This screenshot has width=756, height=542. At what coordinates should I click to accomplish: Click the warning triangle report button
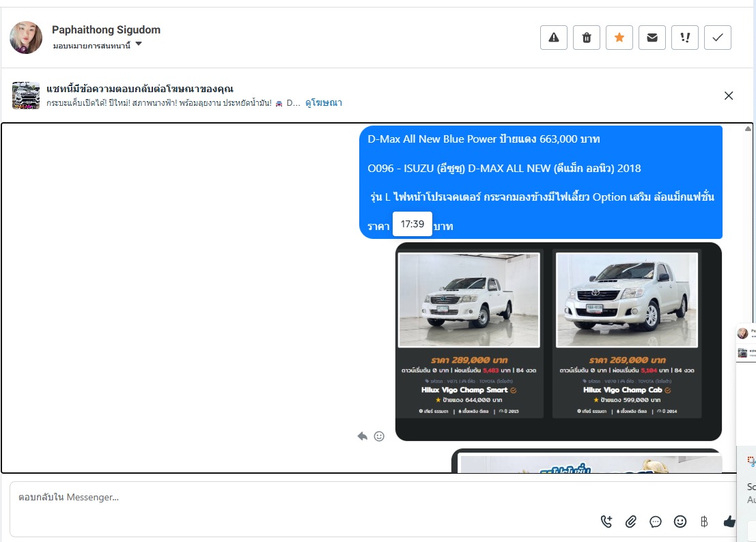click(553, 38)
